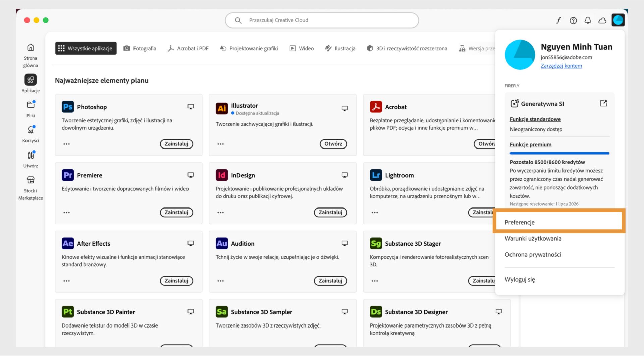The image size is (644, 356).
Task: Open Funkcje standardowe link
Action: (535, 119)
